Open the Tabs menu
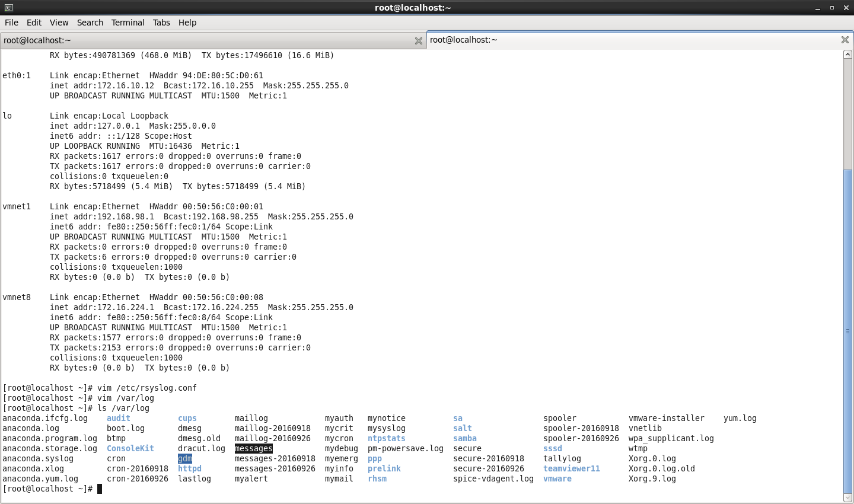Viewport: 854px width, 504px height. [x=161, y=23]
